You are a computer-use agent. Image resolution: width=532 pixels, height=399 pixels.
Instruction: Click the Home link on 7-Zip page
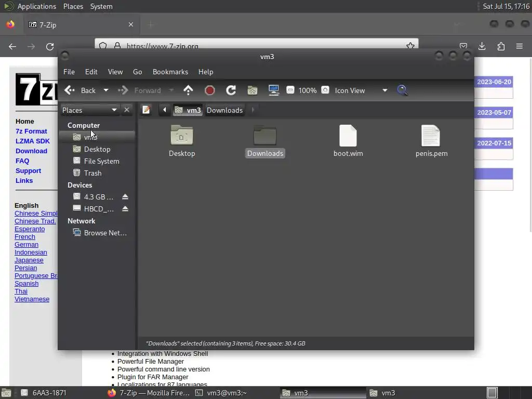click(x=25, y=122)
